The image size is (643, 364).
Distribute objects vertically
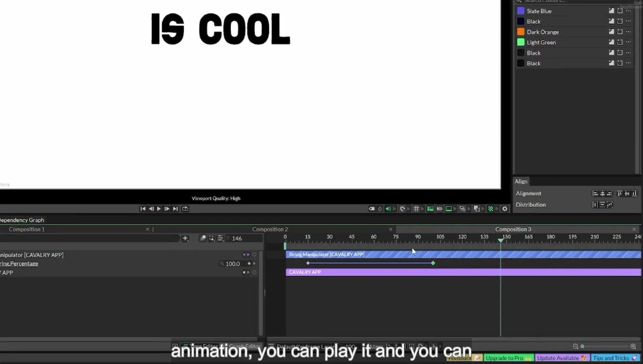click(602, 204)
